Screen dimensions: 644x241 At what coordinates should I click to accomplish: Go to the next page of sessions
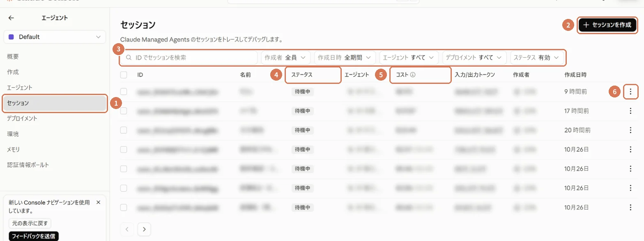(x=144, y=229)
